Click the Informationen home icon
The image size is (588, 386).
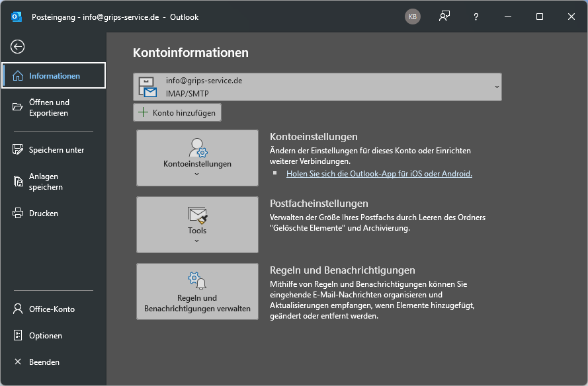pos(18,76)
